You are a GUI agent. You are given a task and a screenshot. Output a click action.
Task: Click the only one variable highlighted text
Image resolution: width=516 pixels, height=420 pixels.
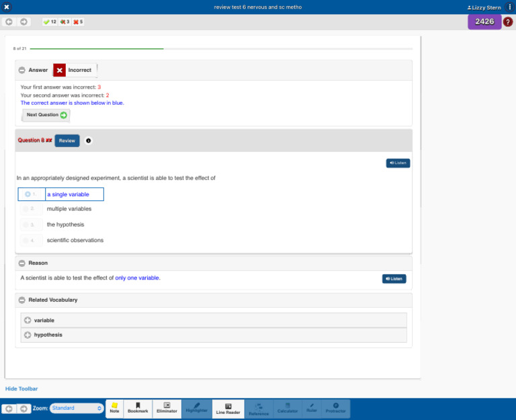[137, 278]
